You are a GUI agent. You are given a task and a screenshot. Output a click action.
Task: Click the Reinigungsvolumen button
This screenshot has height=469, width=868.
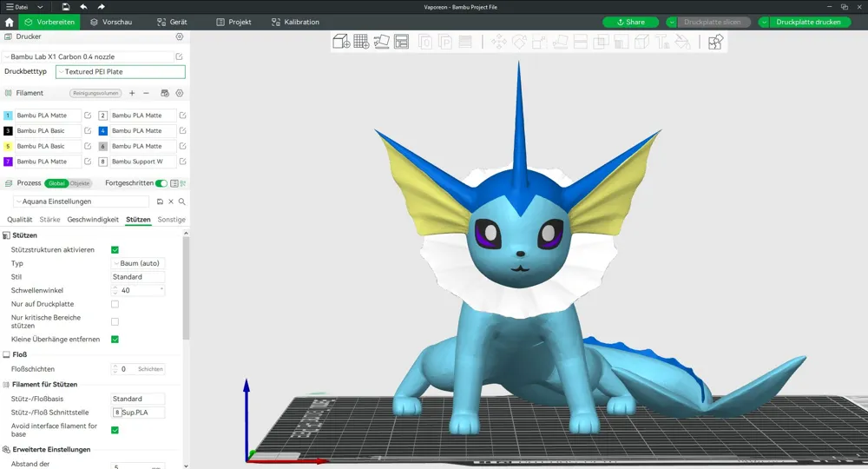[95, 93]
